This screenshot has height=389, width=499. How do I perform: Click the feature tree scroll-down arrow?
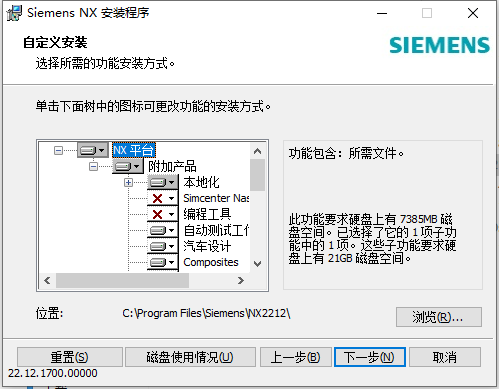pos(257,264)
